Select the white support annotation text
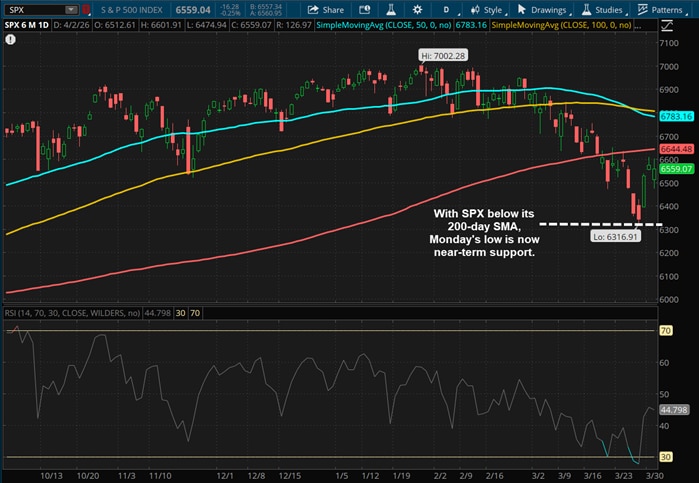The image size is (699, 483). 484,233
